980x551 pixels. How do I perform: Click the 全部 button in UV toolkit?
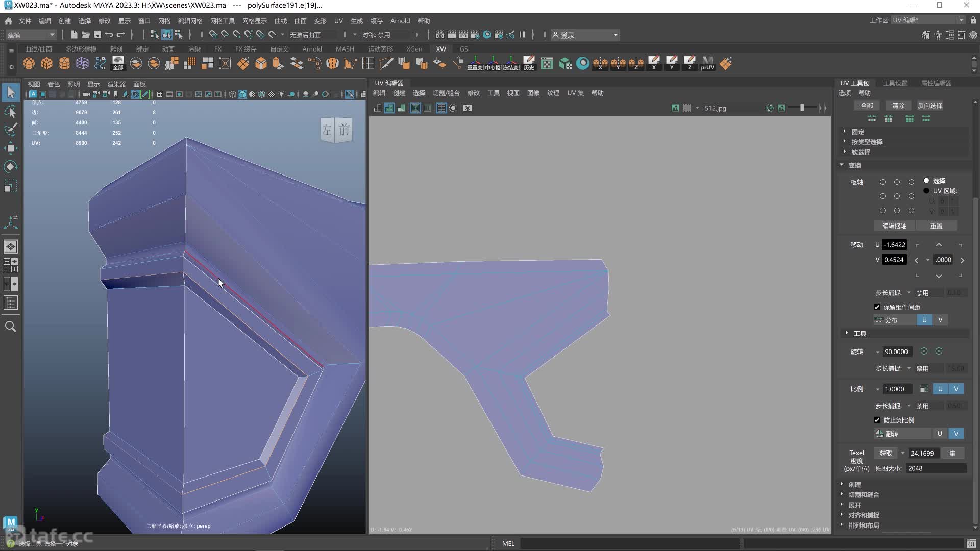(867, 106)
